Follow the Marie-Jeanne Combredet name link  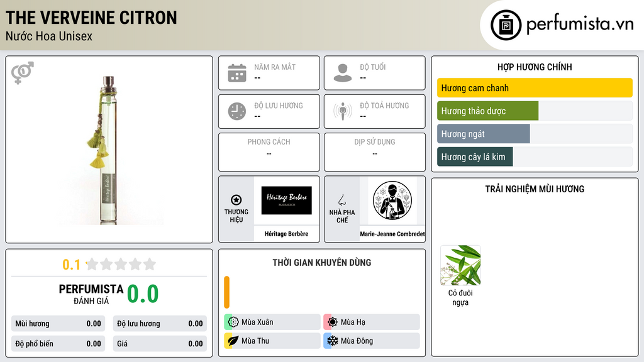pos(392,234)
